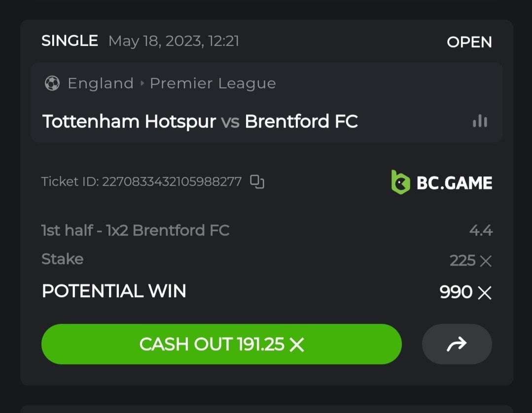Viewport: 532px width, 413px height.
Task: Click the 1st half 1x2 market line
Action: pos(135,230)
